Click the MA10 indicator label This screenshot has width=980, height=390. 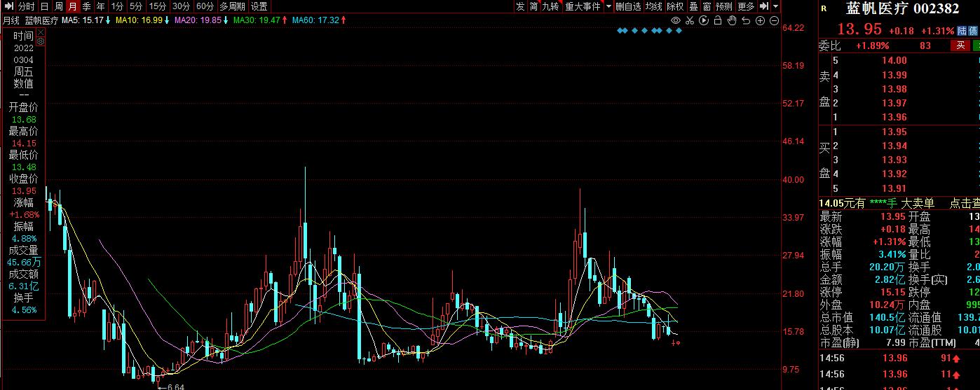coord(143,20)
